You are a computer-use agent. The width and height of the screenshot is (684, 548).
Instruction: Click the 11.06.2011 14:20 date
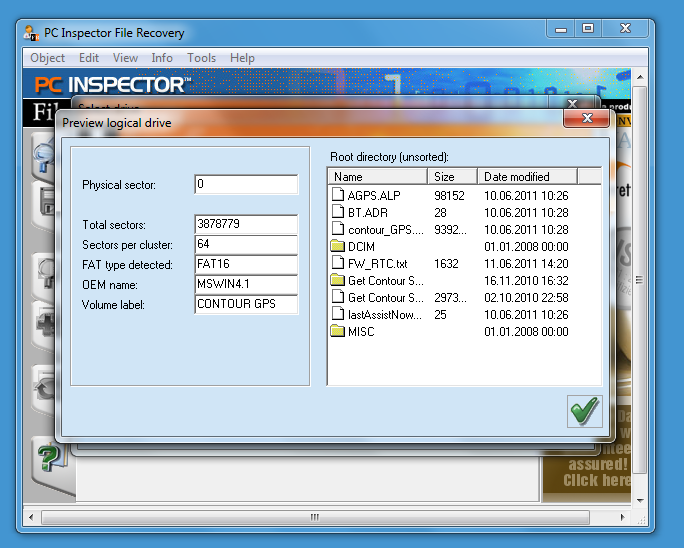click(x=526, y=264)
